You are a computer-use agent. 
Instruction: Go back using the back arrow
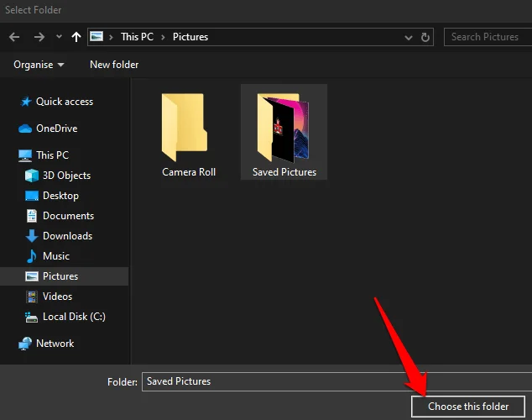14,37
